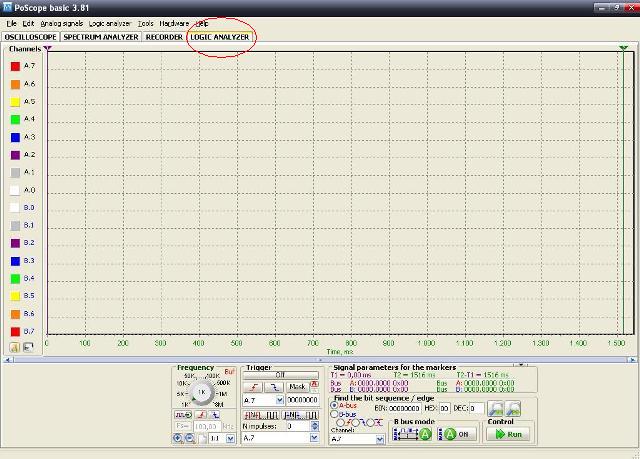Click the zoom out magnifier icon
Image resolution: width=640 pixels, height=459 pixels.
(x=190, y=438)
